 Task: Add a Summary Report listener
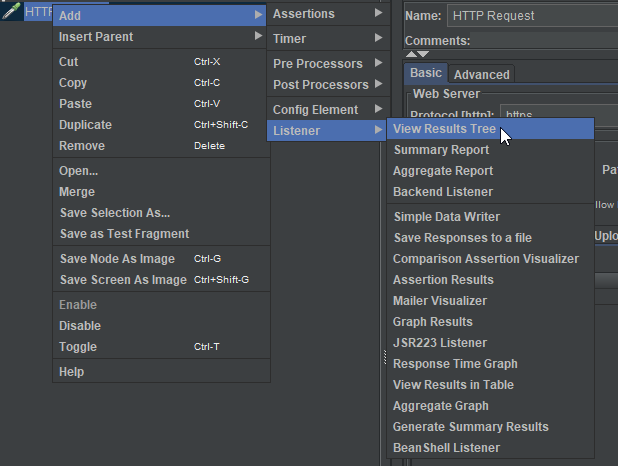[441, 150]
